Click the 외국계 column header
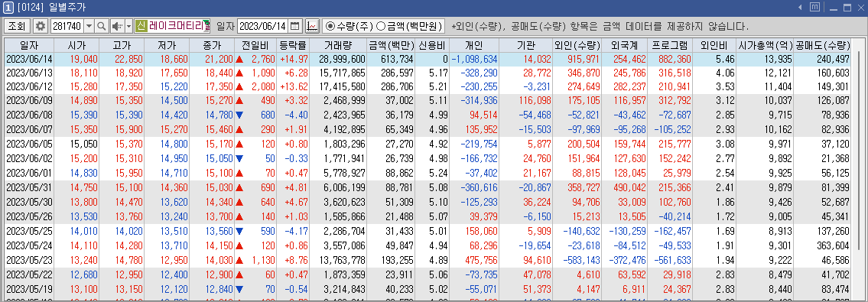 pos(625,45)
